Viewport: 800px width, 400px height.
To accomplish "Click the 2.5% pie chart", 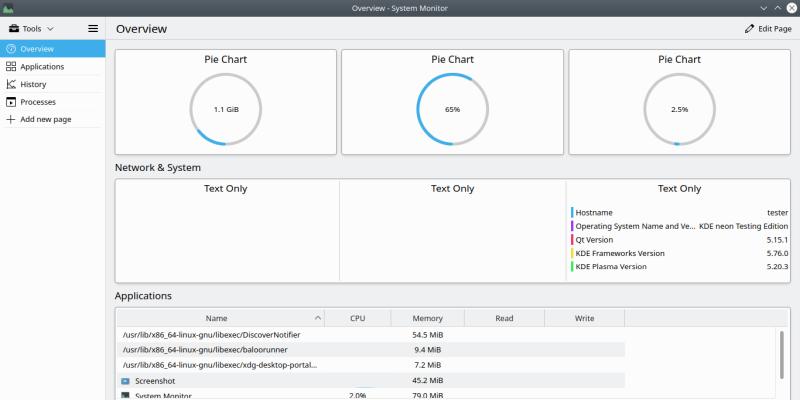I will coord(679,108).
